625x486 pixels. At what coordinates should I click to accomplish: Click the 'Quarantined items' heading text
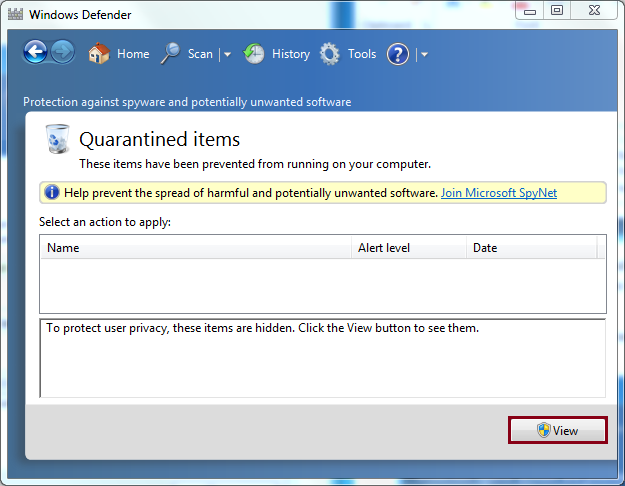[159, 140]
